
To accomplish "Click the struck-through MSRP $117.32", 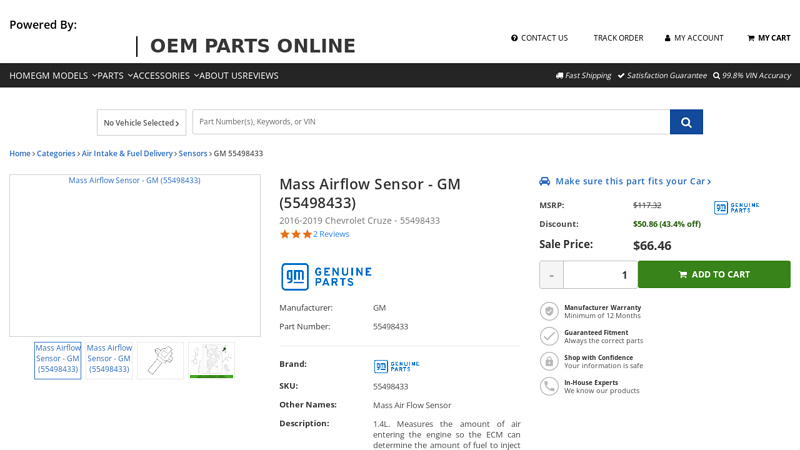I will pyautogui.click(x=647, y=205).
